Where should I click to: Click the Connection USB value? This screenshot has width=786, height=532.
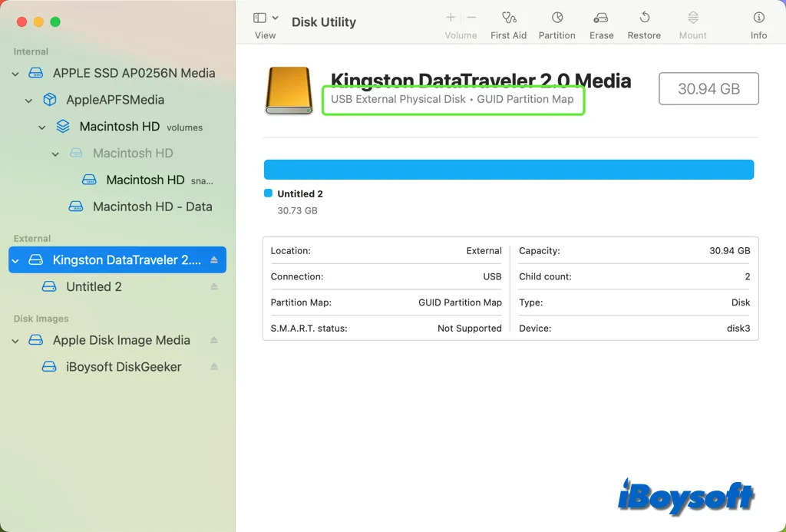coord(492,276)
